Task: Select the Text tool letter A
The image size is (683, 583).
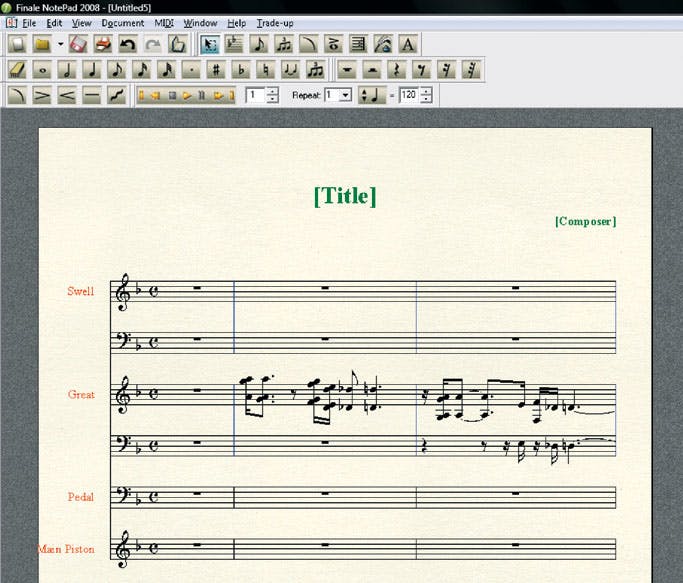Action: [x=408, y=44]
